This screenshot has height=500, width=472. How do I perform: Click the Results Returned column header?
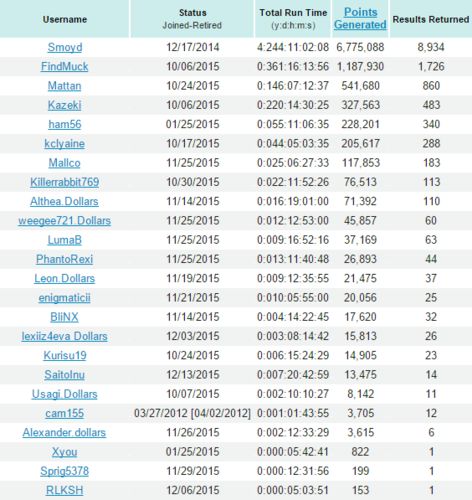click(x=431, y=19)
